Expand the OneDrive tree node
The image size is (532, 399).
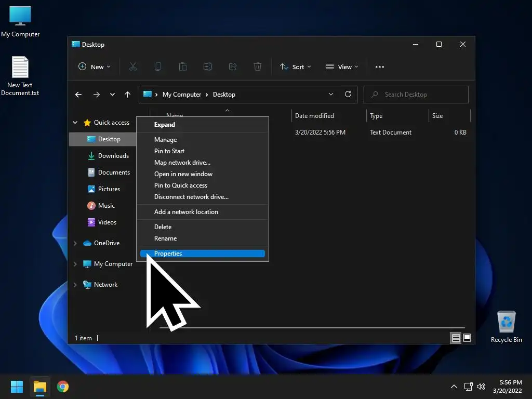coord(75,243)
